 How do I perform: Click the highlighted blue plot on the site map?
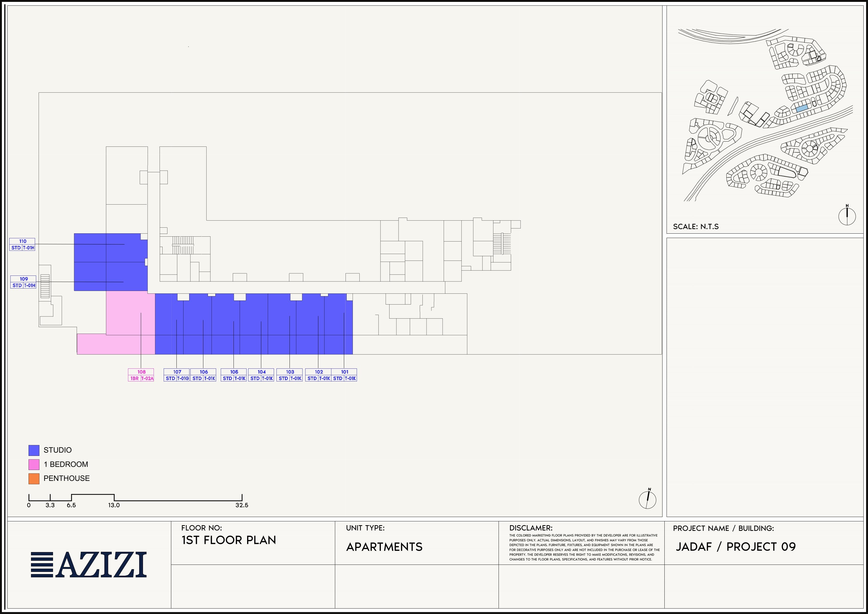pos(802,108)
